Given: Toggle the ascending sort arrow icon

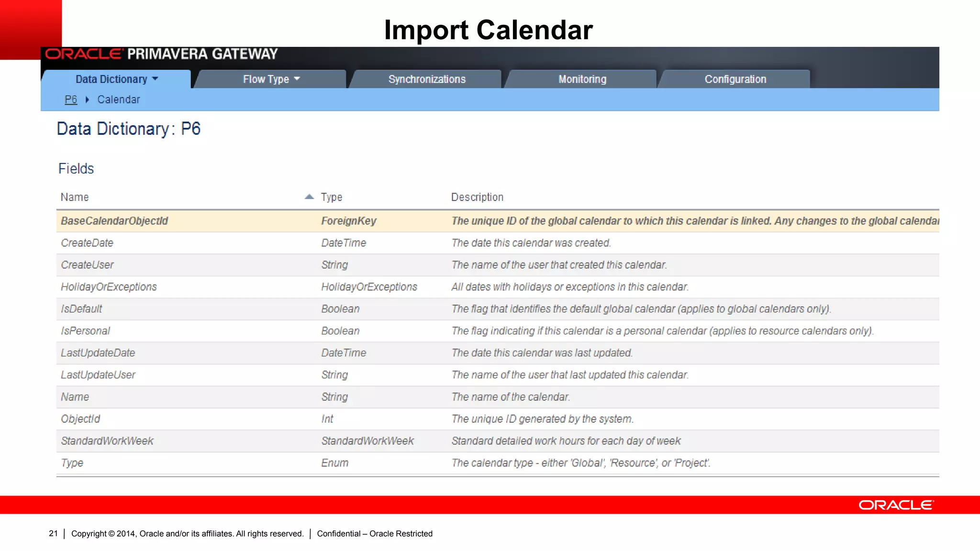Looking at the screenshot, I should (x=309, y=197).
